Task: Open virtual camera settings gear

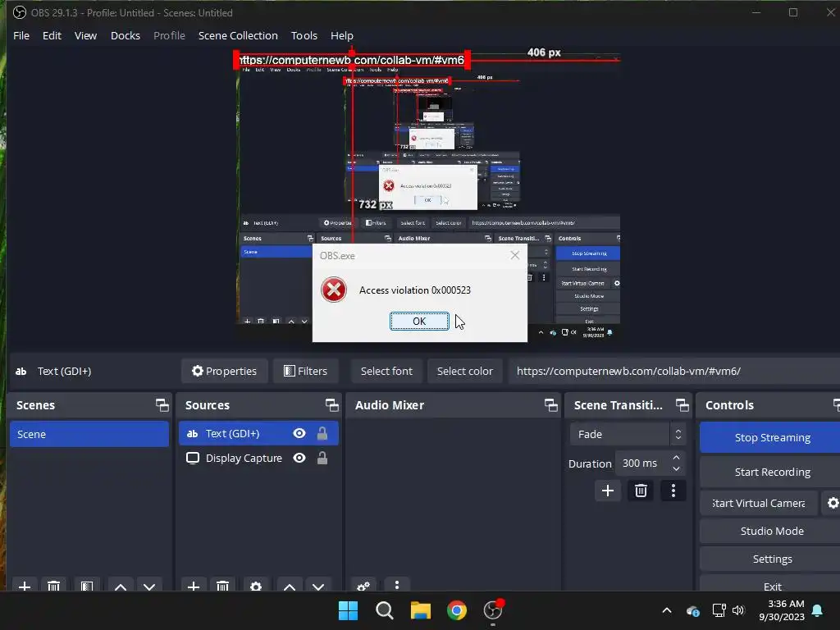Action: [833, 503]
